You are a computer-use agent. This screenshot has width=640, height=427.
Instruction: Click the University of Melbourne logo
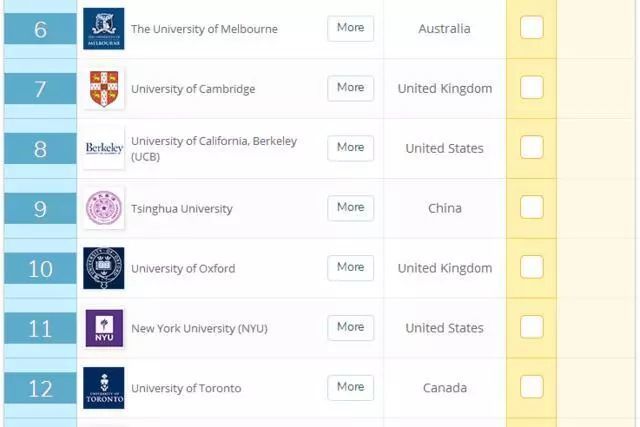point(104,29)
